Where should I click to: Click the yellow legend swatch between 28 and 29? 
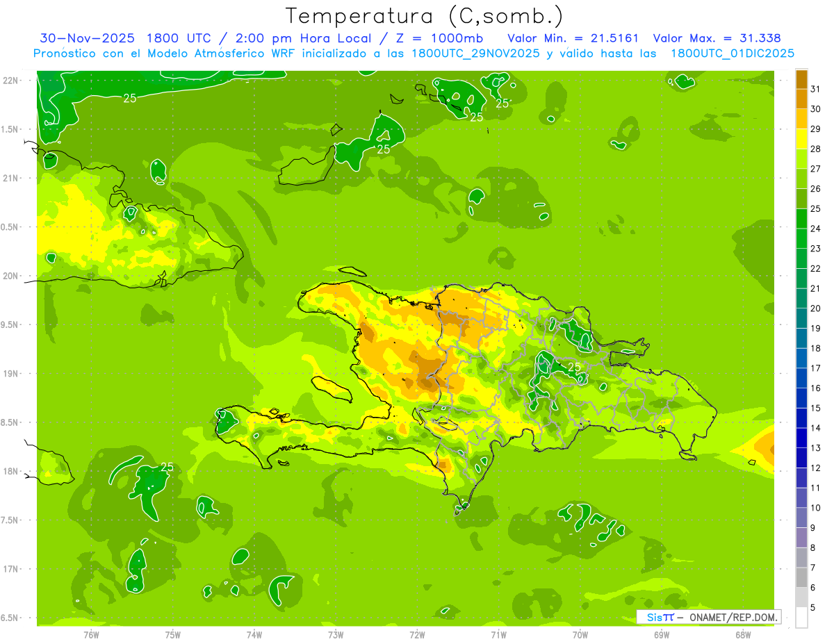point(801,139)
